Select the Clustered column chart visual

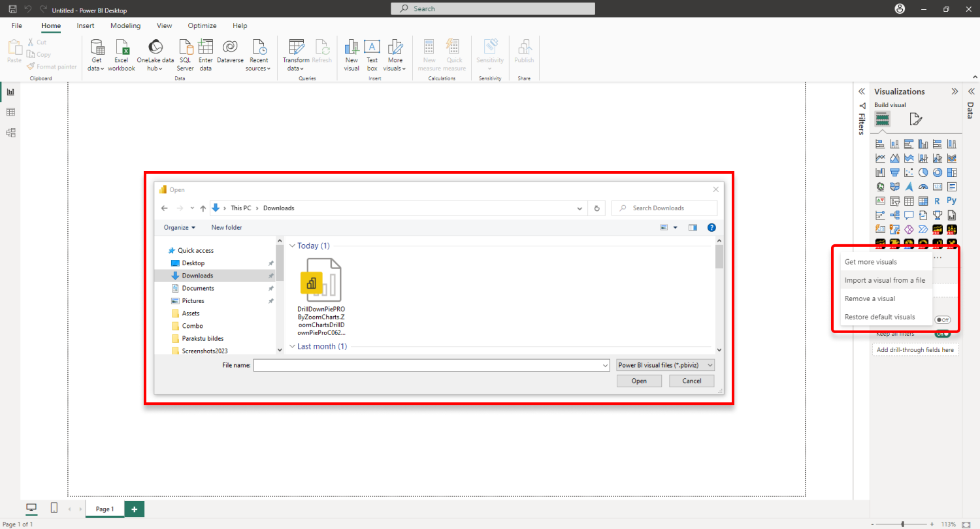923,144
